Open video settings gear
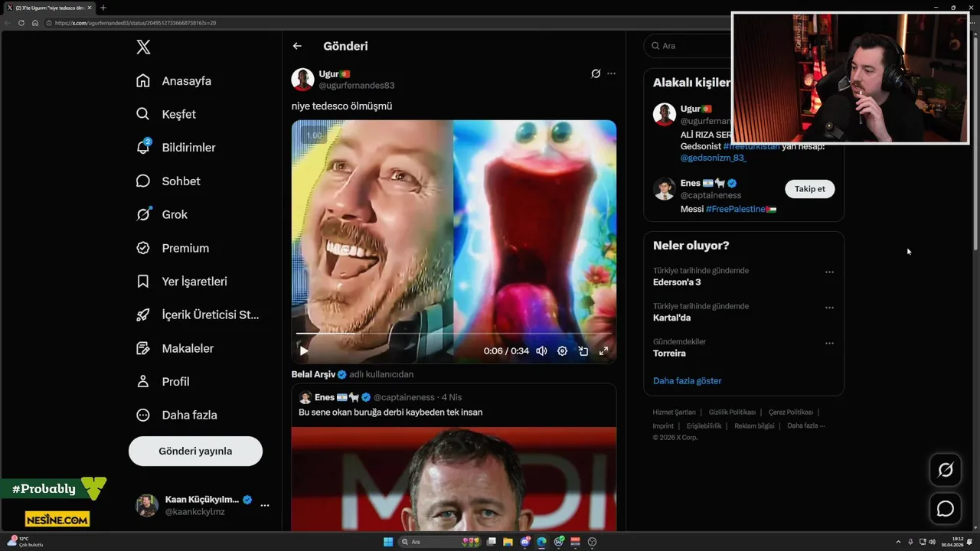 [x=562, y=350]
